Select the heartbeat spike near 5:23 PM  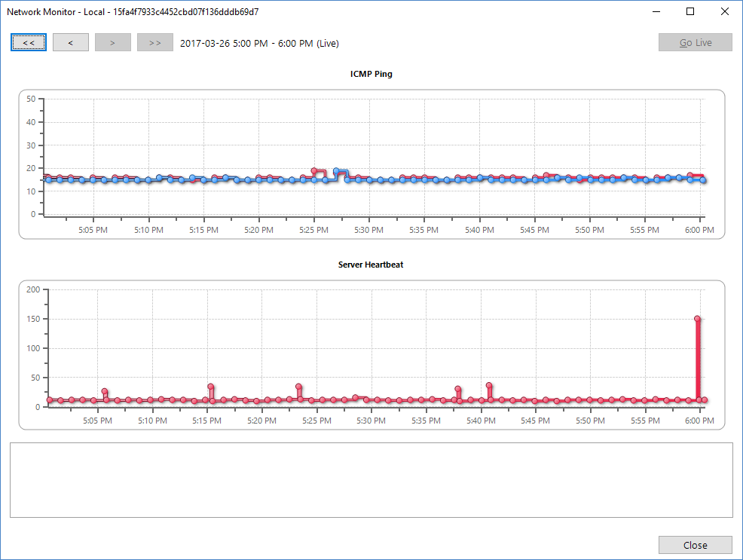(x=298, y=387)
